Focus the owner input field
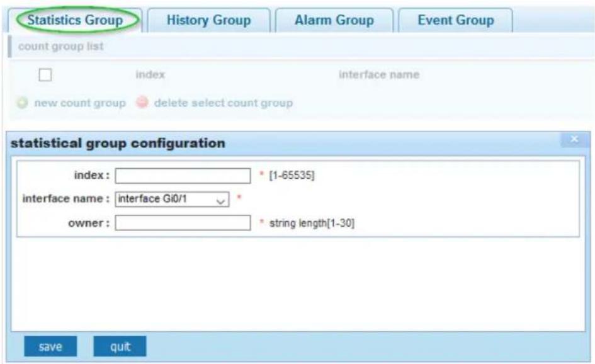This screenshot has width=595, height=364. point(183,223)
